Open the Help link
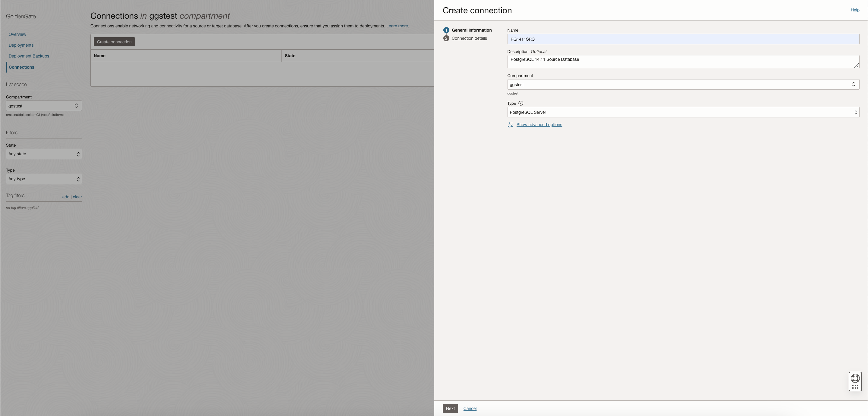Image resolution: width=868 pixels, height=416 pixels. coord(854,10)
